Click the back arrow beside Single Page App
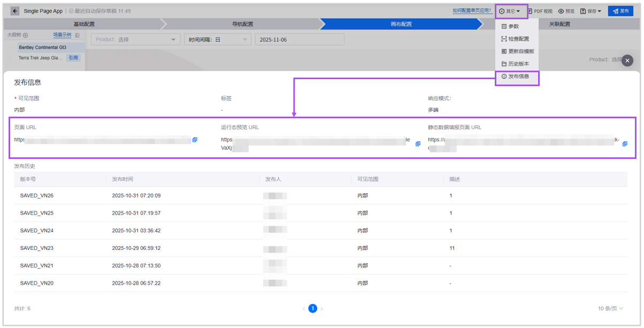The image size is (644, 328). click(x=15, y=11)
